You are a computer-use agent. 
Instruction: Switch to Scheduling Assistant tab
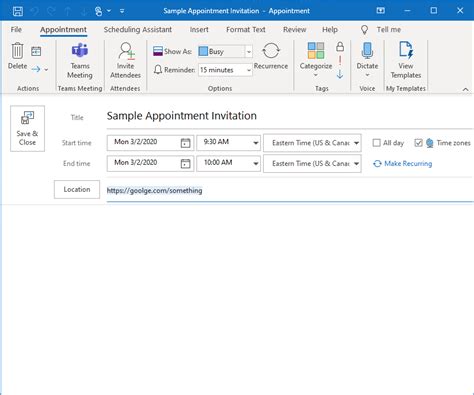(138, 30)
